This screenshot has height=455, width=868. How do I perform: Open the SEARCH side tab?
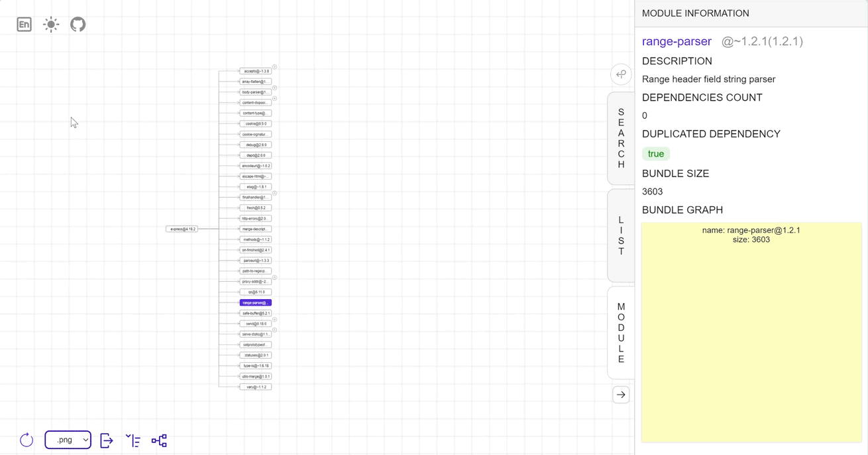[x=621, y=139]
